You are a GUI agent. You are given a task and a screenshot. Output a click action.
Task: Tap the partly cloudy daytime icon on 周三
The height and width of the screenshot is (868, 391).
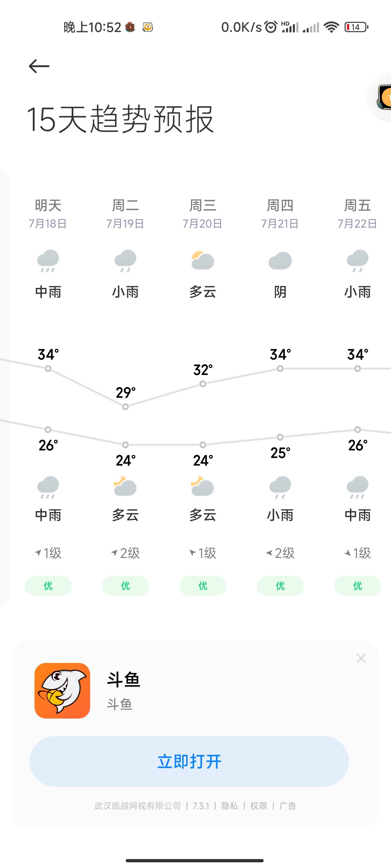tap(202, 260)
